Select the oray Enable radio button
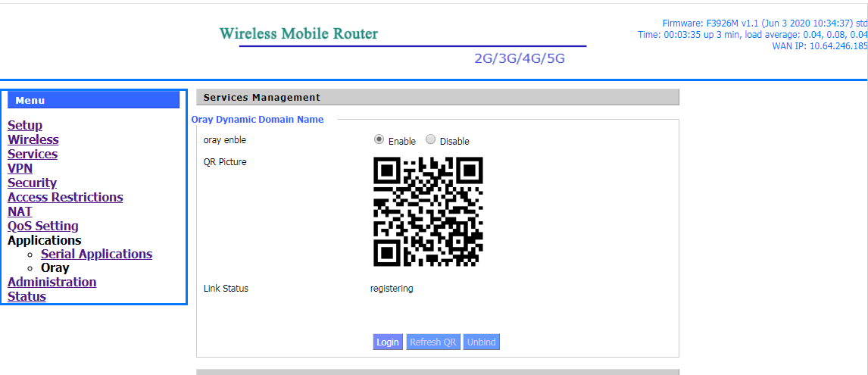The image size is (868, 375). pos(379,139)
